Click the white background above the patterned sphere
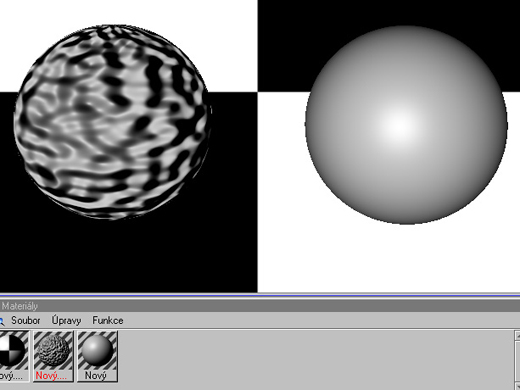 pyautogui.click(x=129, y=12)
